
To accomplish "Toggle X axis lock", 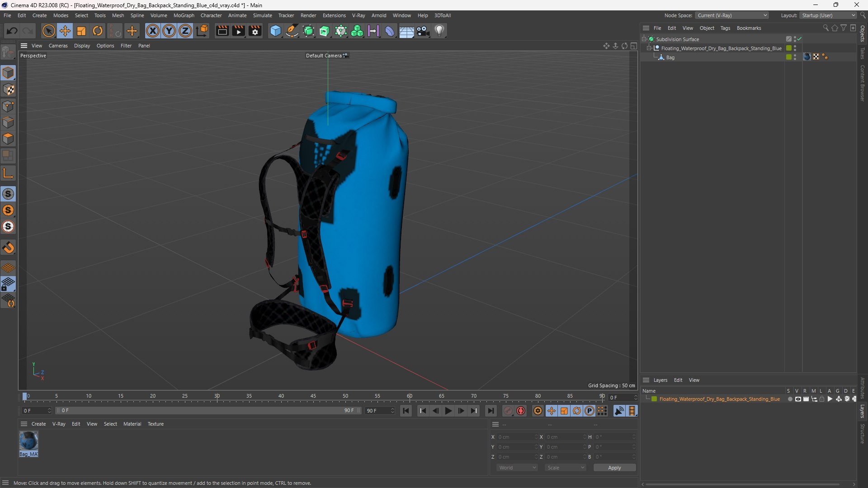I will click(153, 31).
